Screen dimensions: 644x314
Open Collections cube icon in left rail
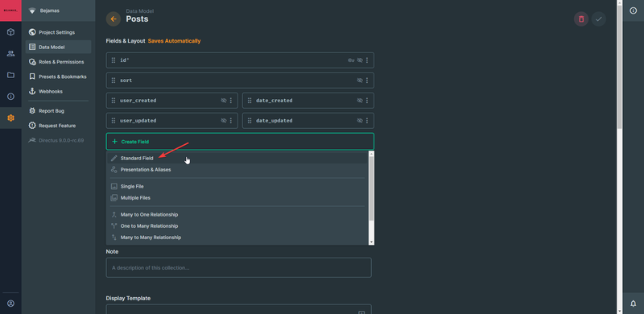pyautogui.click(x=10, y=32)
